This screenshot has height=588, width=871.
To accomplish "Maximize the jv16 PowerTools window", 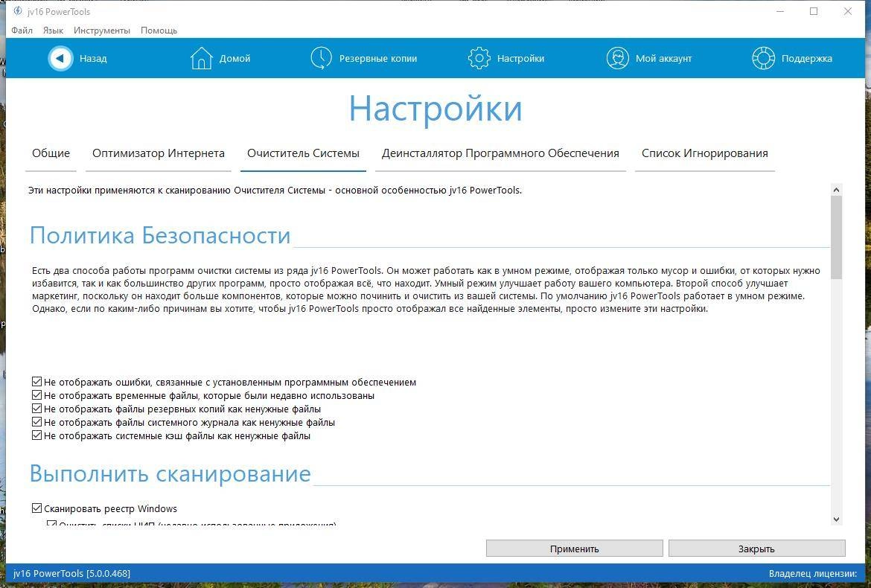I will tap(814, 11).
